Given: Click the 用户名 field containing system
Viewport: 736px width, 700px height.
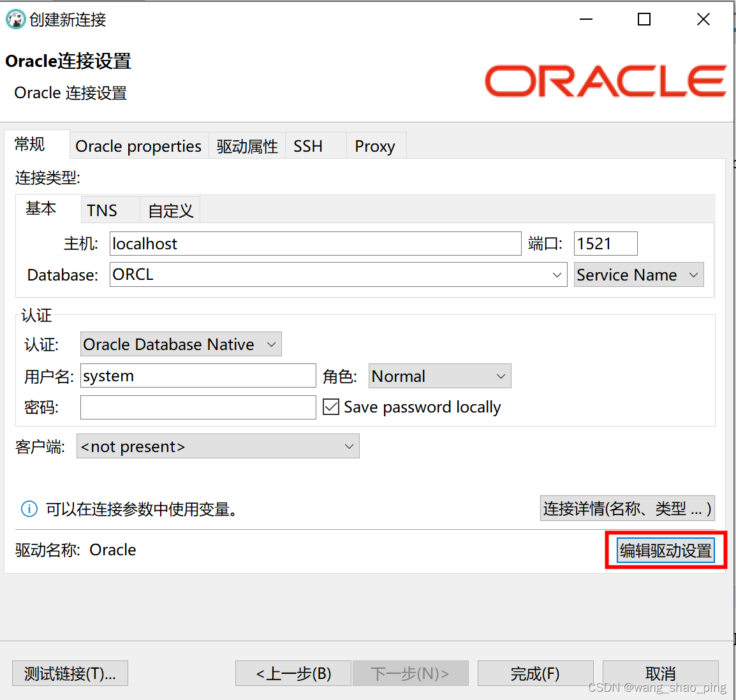Looking at the screenshot, I should pos(198,376).
